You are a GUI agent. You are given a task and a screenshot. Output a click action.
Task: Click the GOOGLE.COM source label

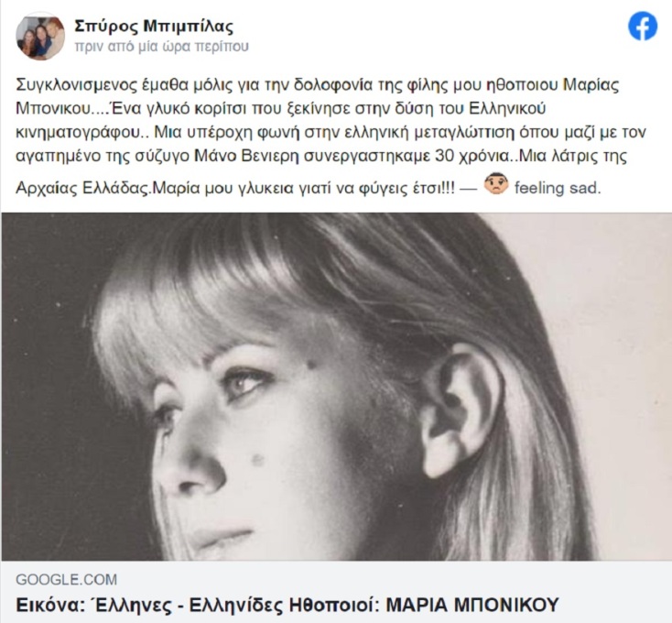coord(67,580)
